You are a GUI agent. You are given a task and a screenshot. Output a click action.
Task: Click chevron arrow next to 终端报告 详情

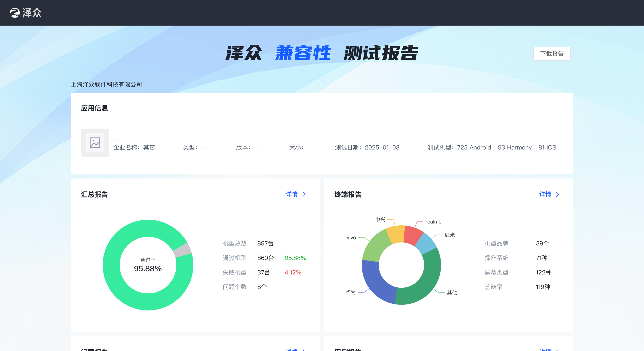click(557, 194)
